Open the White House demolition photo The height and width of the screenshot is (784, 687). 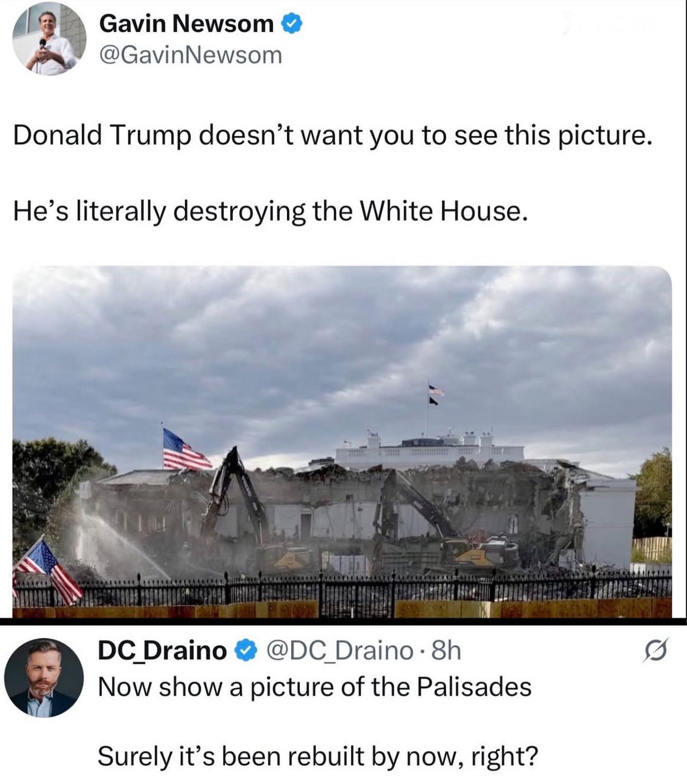[x=342, y=442]
